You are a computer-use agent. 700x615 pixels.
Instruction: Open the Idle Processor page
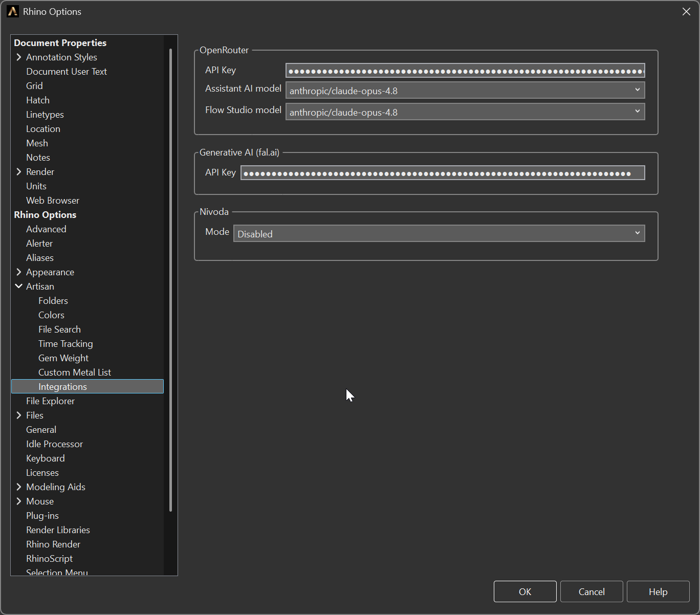[x=54, y=444]
